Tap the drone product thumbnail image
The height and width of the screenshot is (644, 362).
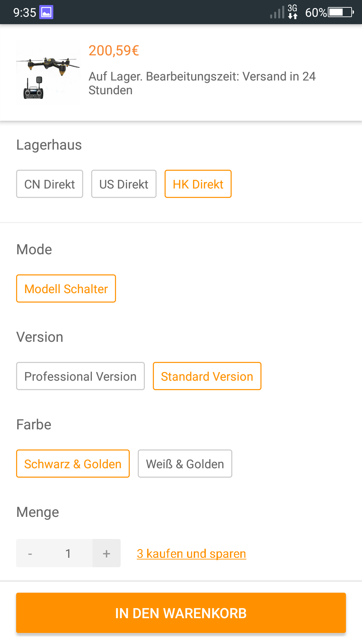[48, 72]
